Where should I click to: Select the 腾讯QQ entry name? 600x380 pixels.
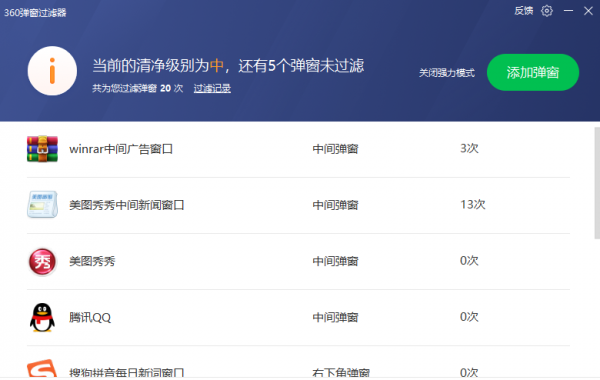click(90, 317)
